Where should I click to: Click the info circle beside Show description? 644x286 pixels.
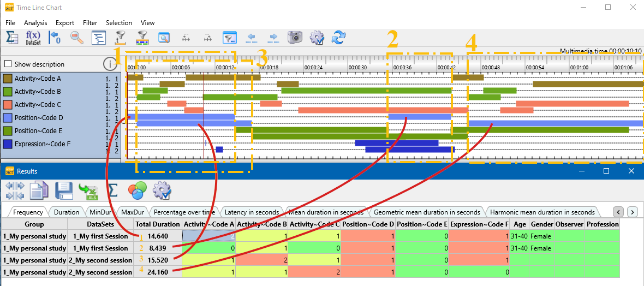pos(109,64)
